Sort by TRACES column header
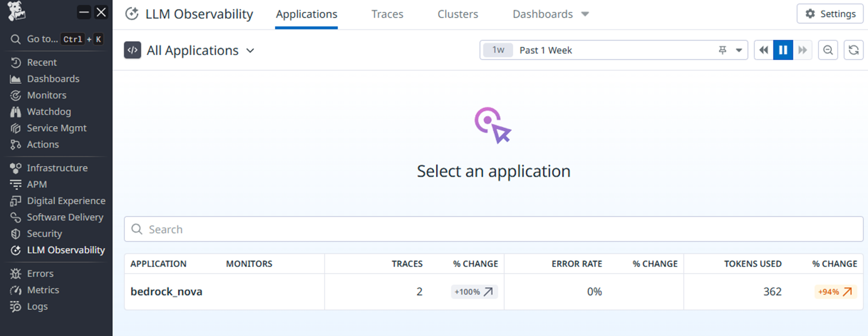868x336 pixels. [x=407, y=264]
